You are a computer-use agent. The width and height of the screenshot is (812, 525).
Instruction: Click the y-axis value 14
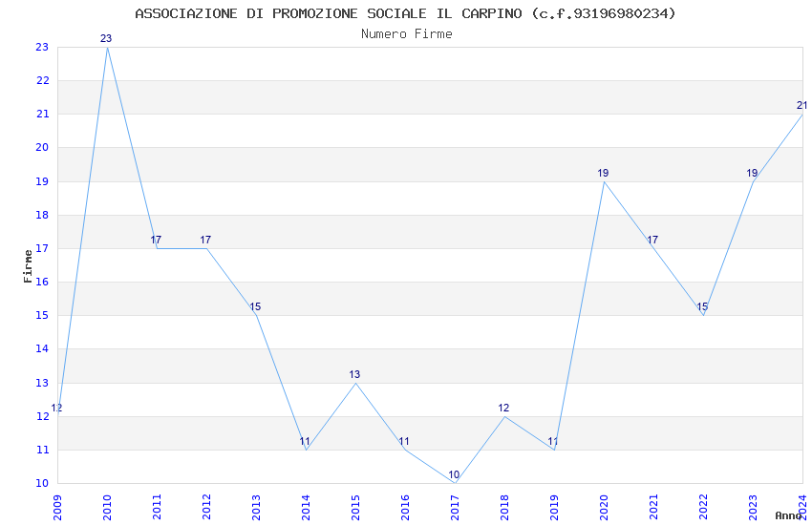click(x=42, y=349)
